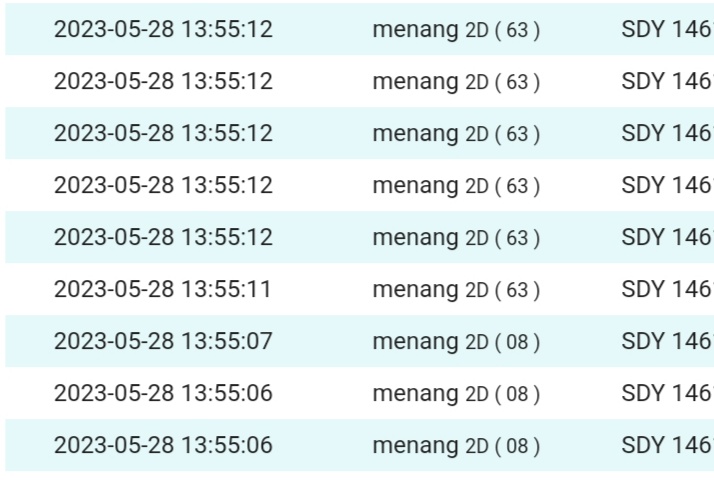Click the bottommost 13:55:06 timestamp in the table
714x480 pixels.
pos(163,446)
